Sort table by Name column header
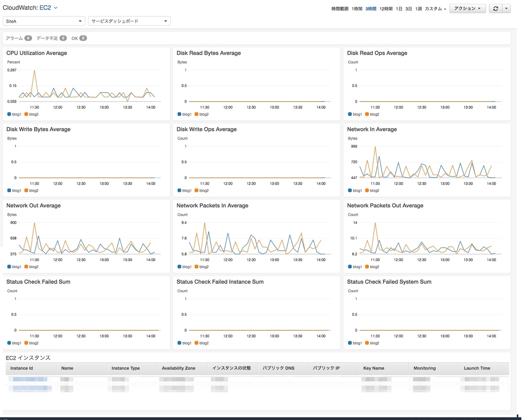 (x=81, y=368)
